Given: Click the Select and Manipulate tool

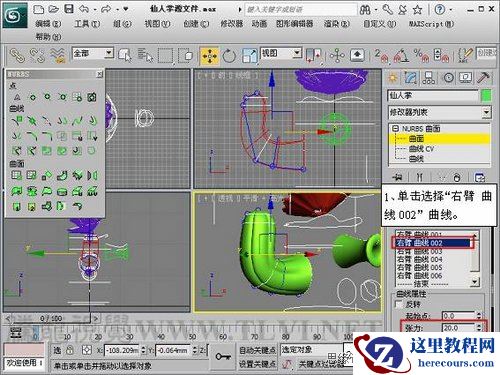Looking at the screenshot, I should pos(337,55).
